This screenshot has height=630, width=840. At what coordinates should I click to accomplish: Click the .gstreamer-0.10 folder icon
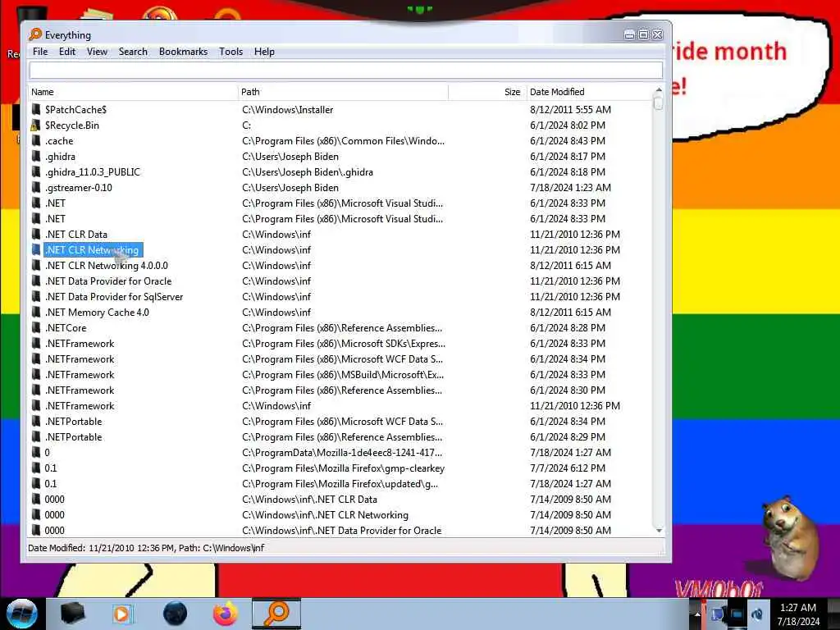(x=36, y=188)
